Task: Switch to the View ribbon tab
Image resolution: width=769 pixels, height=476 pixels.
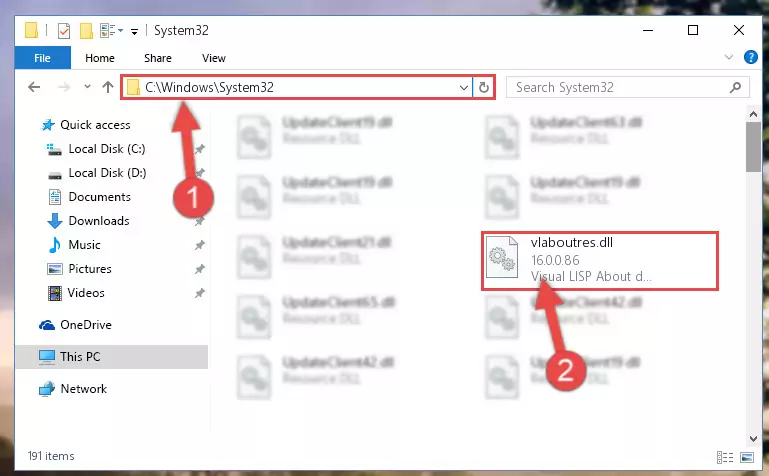Action: [x=214, y=58]
